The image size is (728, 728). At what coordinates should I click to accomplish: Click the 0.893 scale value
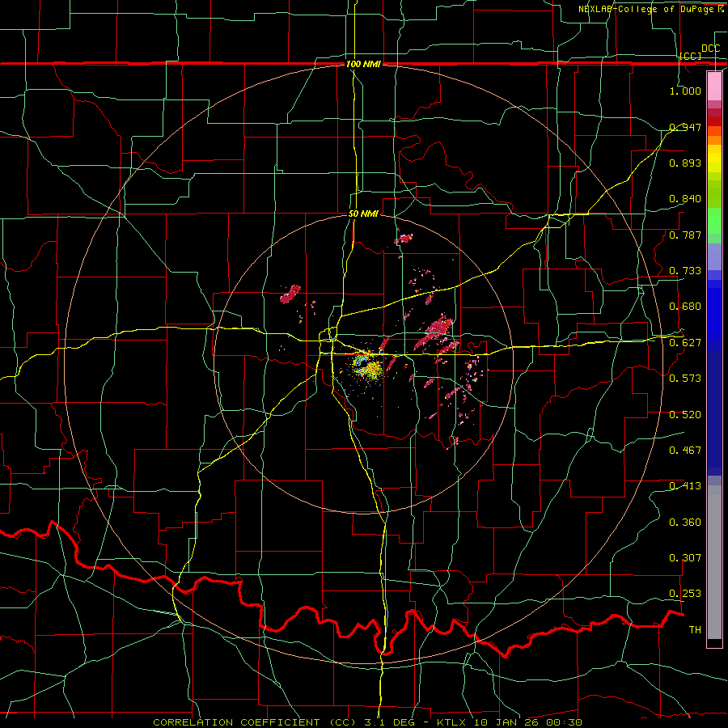[685, 163]
